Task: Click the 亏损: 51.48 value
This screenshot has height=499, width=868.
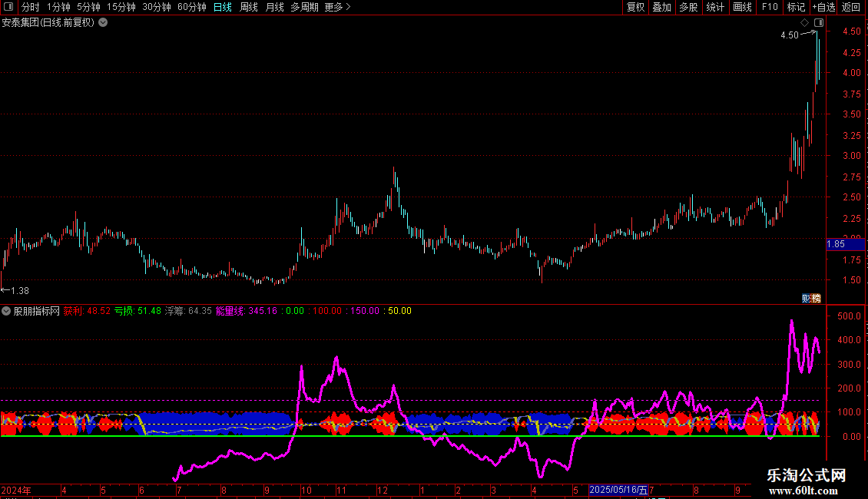Action: pyautogui.click(x=137, y=311)
